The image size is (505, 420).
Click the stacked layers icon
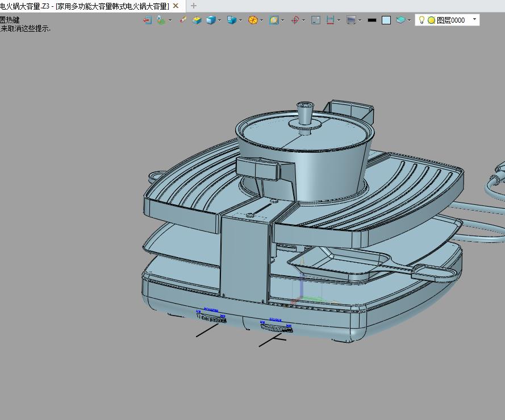[401, 20]
